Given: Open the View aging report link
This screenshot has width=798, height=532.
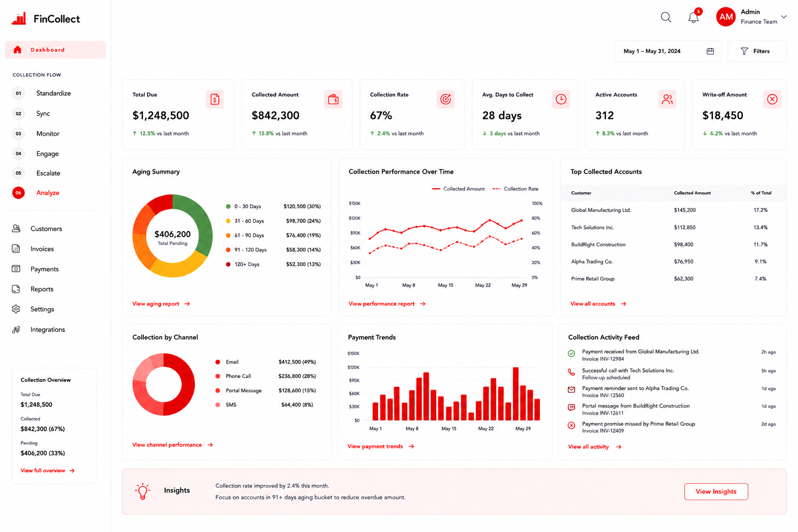Looking at the screenshot, I should tap(161, 304).
